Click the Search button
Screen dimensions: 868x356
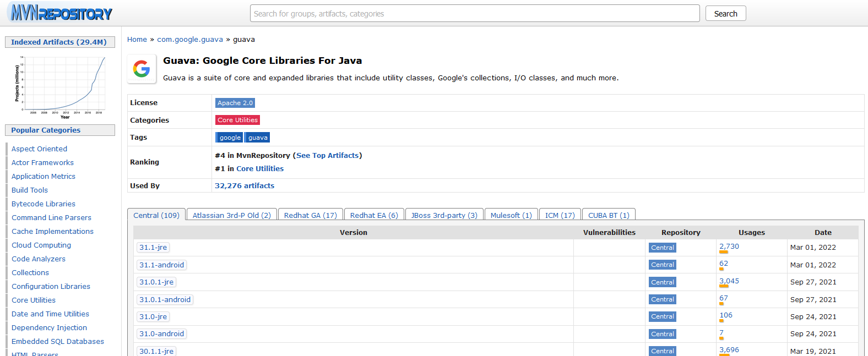point(725,13)
